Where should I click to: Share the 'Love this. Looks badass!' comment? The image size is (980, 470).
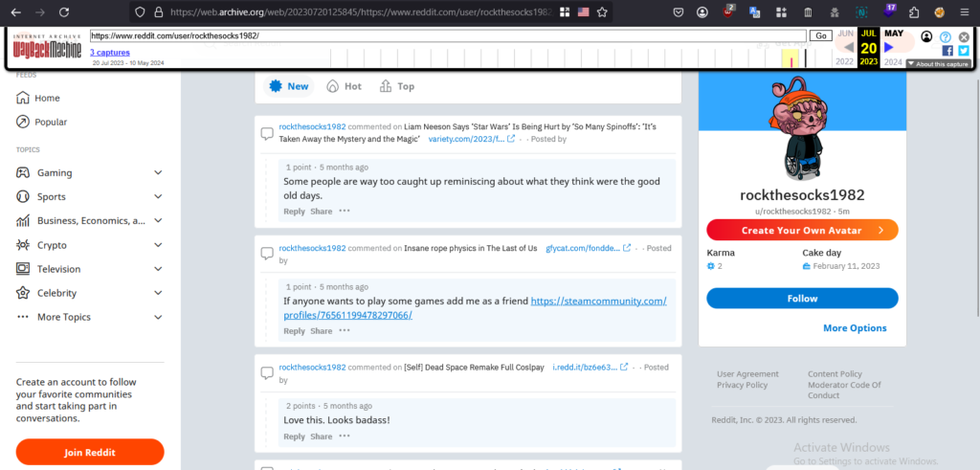[322, 436]
